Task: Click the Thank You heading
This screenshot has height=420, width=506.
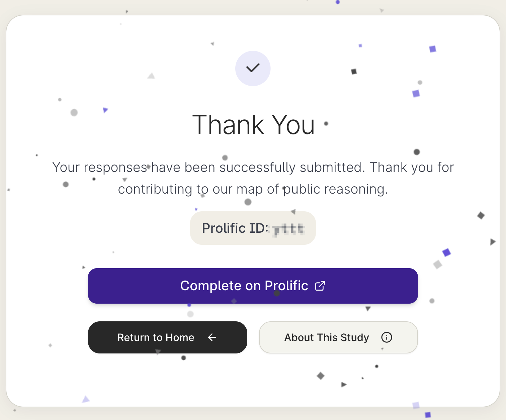Action: click(x=253, y=125)
